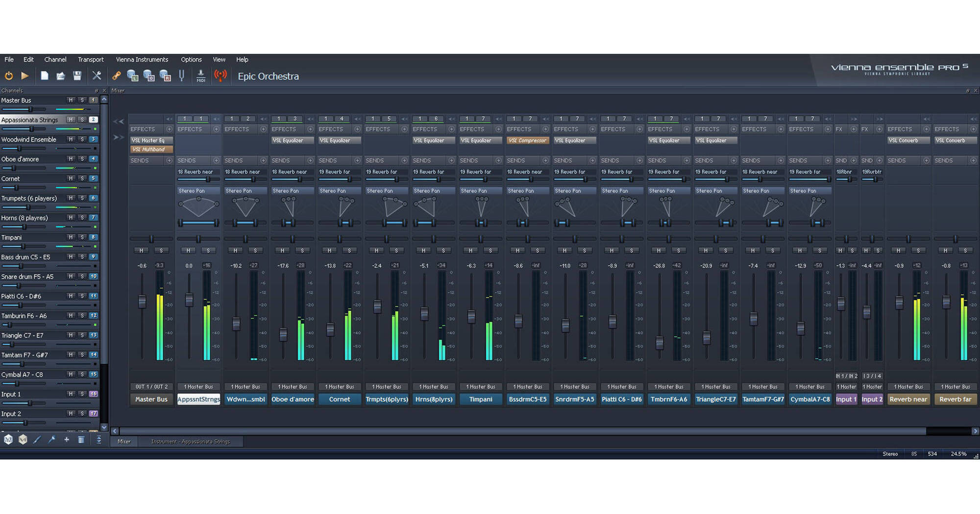Click the plug-in channel icon below channel list

[x=52, y=440]
